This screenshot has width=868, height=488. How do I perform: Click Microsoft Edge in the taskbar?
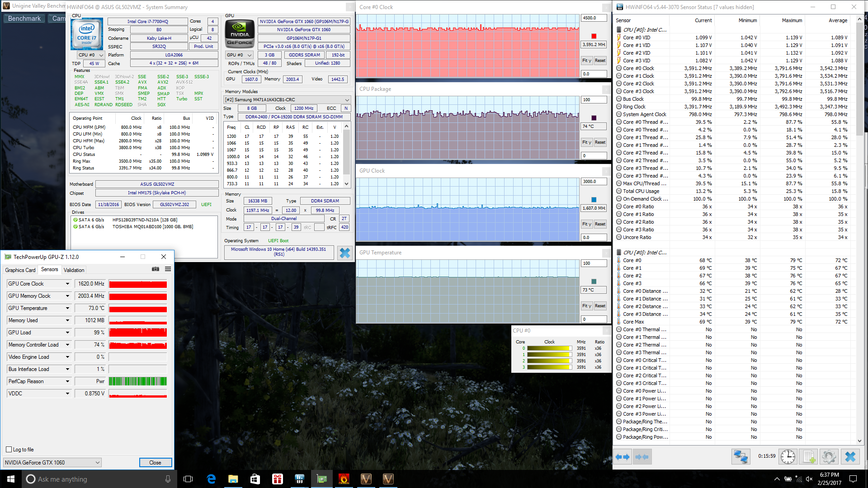click(211, 479)
